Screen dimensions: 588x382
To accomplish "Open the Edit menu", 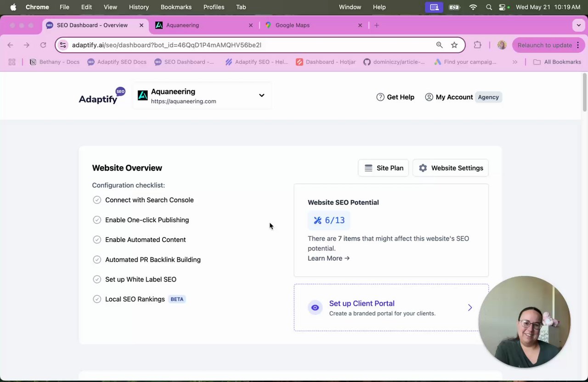I will pyautogui.click(x=86, y=7).
